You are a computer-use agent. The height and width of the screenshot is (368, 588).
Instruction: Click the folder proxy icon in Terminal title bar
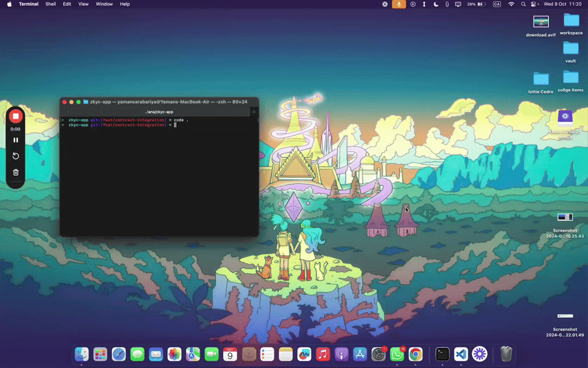(86, 102)
